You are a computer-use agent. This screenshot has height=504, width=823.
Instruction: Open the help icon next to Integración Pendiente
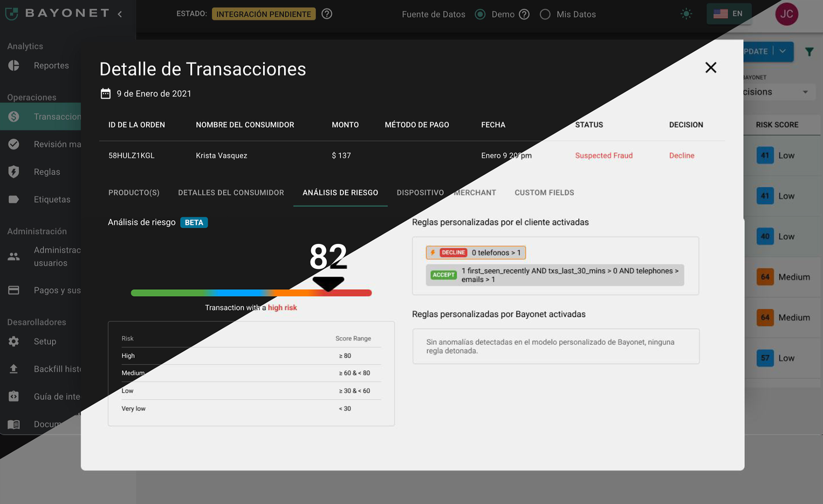tap(327, 14)
